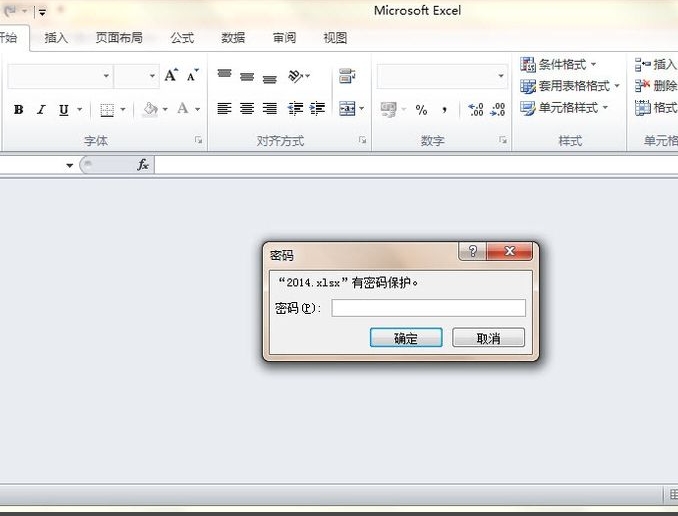Open the fill color paint bucket
Viewport: 678px width, 516px height.
(150, 110)
